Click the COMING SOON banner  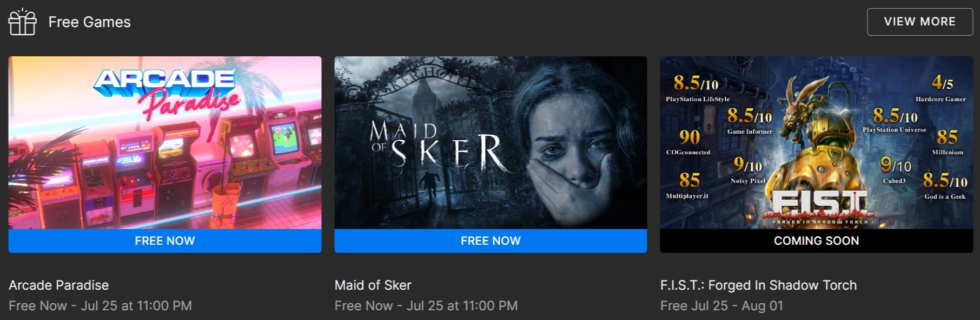coord(816,240)
